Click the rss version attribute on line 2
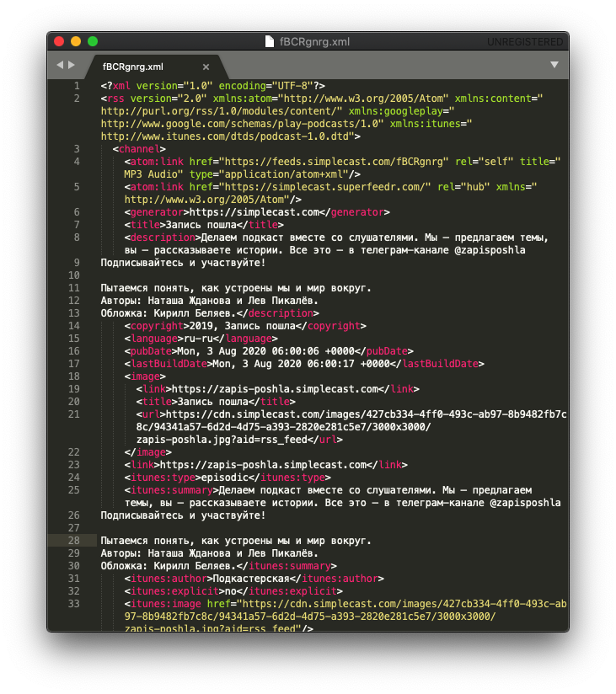Screen dimensions: 616x694 (x=169, y=99)
